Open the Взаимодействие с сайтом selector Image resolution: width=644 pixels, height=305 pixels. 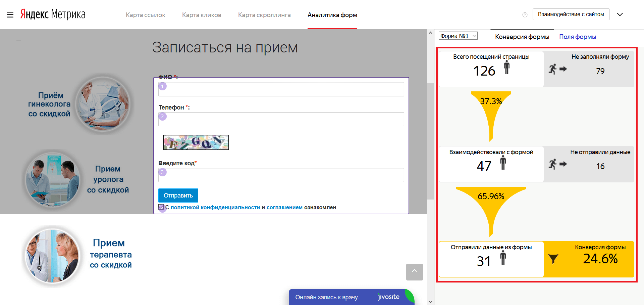pos(571,14)
